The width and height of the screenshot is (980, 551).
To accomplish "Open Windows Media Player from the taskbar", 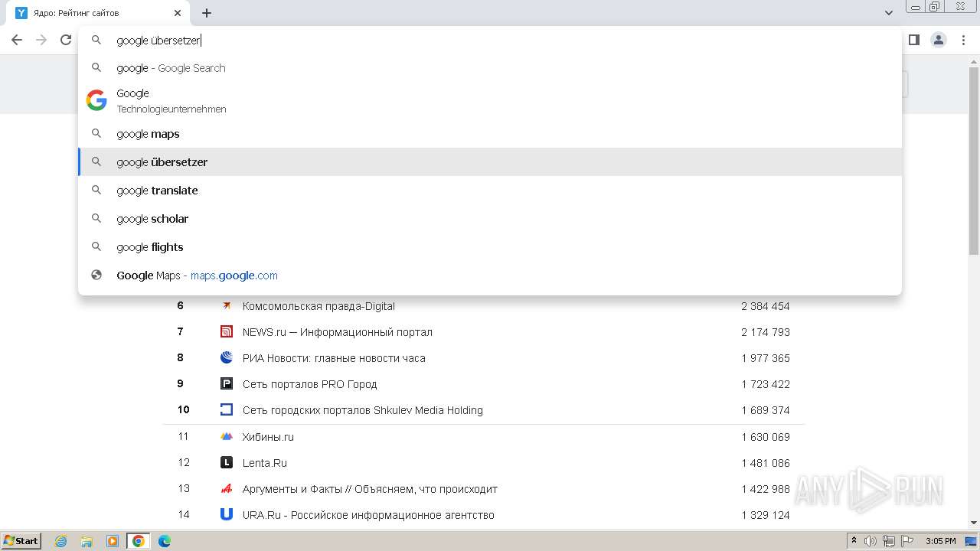I will 113,541.
